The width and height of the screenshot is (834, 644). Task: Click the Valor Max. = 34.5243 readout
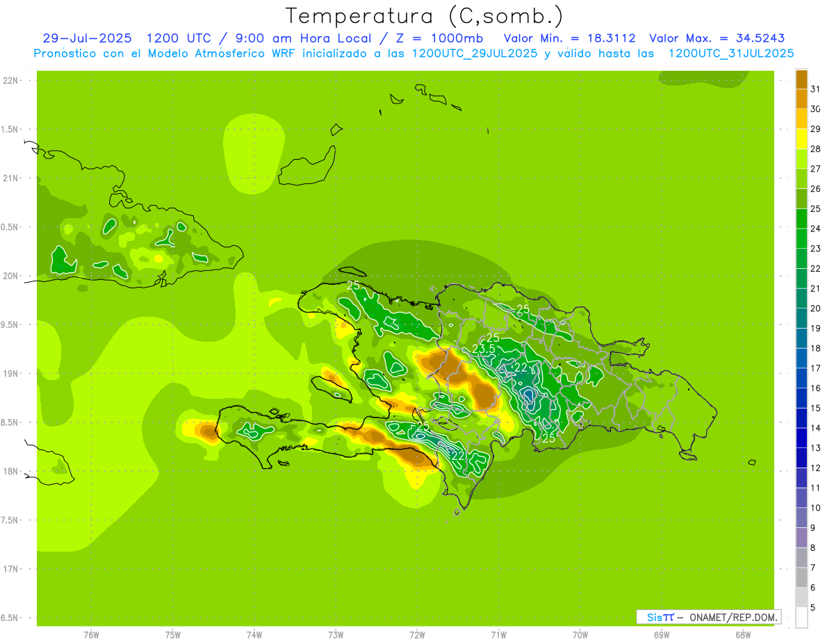point(717,38)
